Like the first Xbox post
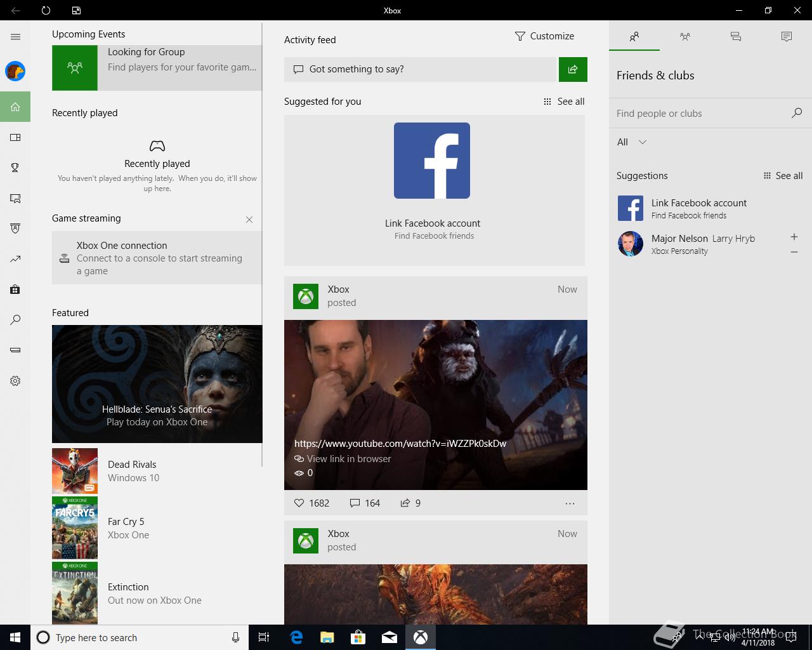The height and width of the screenshot is (650, 812). coord(299,503)
